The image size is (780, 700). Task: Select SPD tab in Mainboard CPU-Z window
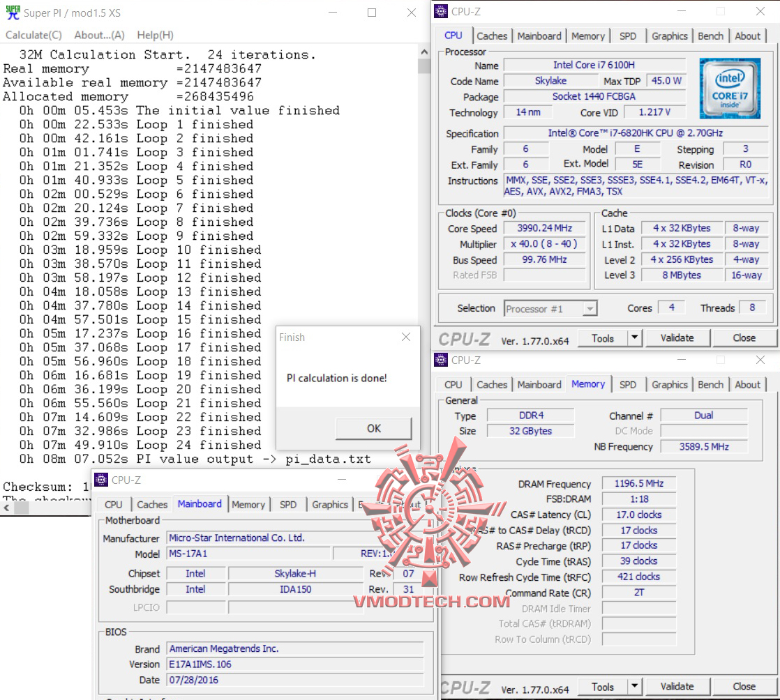pos(287,504)
